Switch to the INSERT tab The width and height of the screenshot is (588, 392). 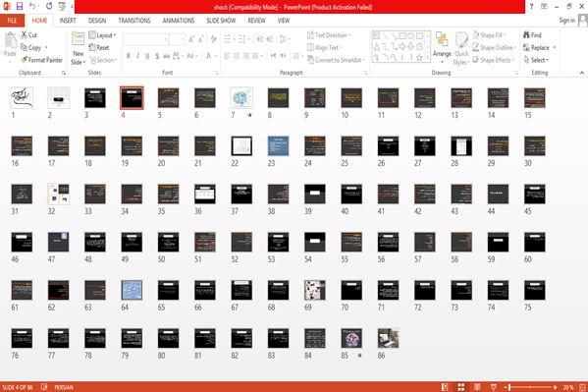click(68, 21)
